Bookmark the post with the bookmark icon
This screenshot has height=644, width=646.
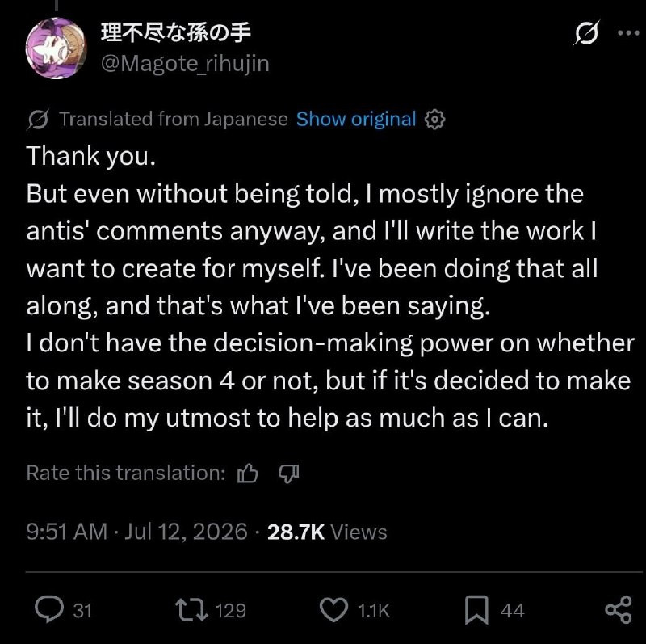point(476,610)
